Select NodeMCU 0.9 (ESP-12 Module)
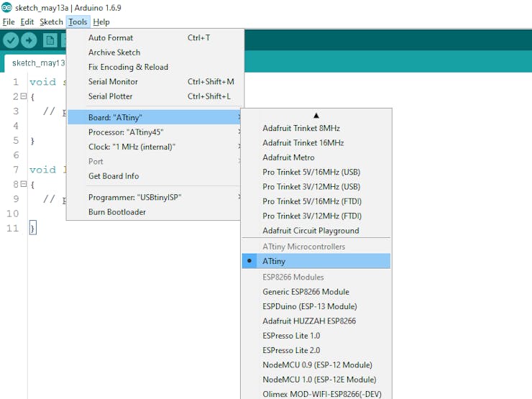Image resolution: width=532 pixels, height=399 pixels. point(316,364)
